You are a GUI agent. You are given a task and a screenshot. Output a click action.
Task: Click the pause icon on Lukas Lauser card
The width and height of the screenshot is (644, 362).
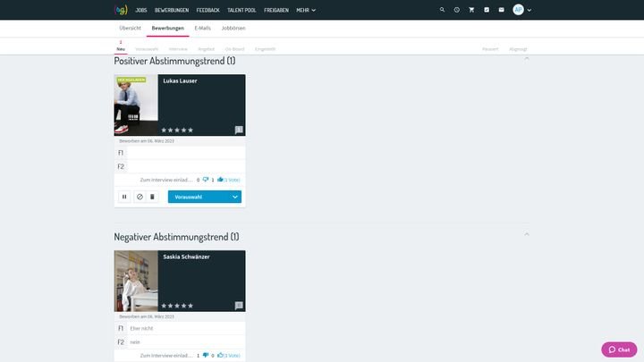point(124,197)
